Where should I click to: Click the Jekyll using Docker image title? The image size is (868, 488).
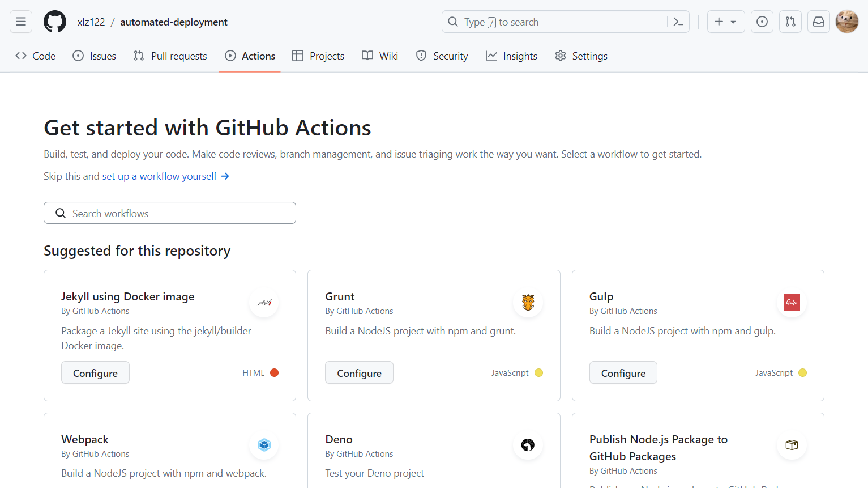click(128, 296)
